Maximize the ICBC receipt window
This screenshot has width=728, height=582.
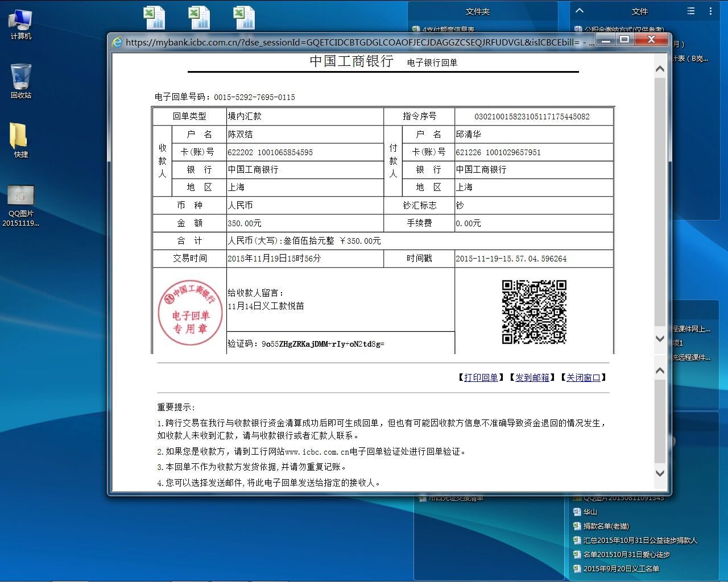click(x=624, y=40)
